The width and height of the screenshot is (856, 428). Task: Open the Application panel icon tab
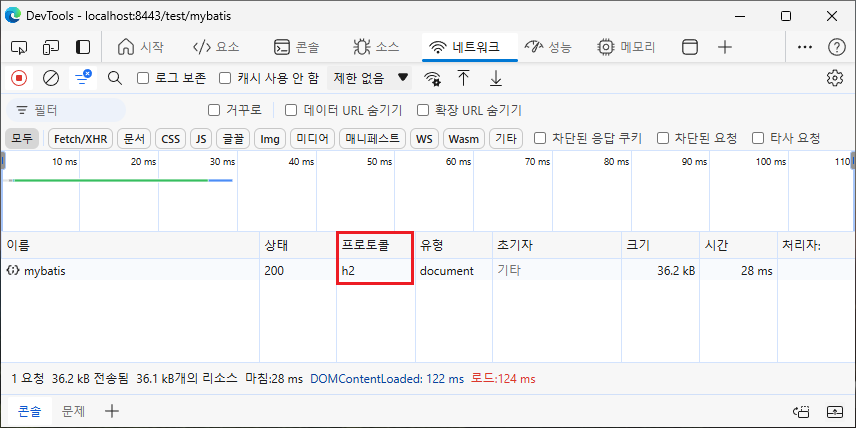tap(690, 47)
